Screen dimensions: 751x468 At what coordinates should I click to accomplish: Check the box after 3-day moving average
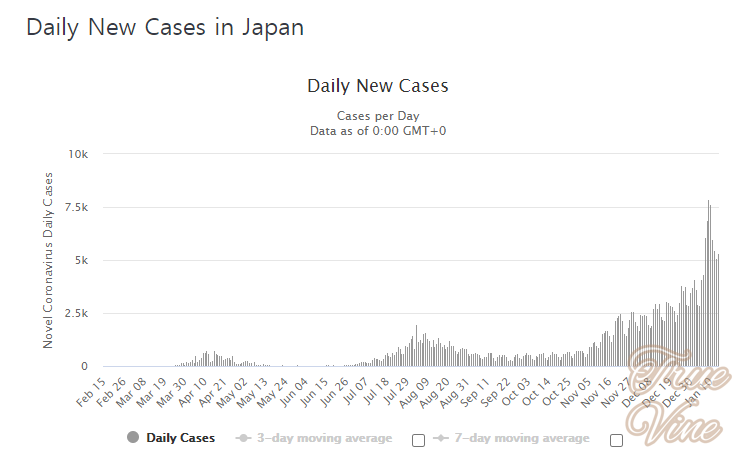tap(418, 440)
